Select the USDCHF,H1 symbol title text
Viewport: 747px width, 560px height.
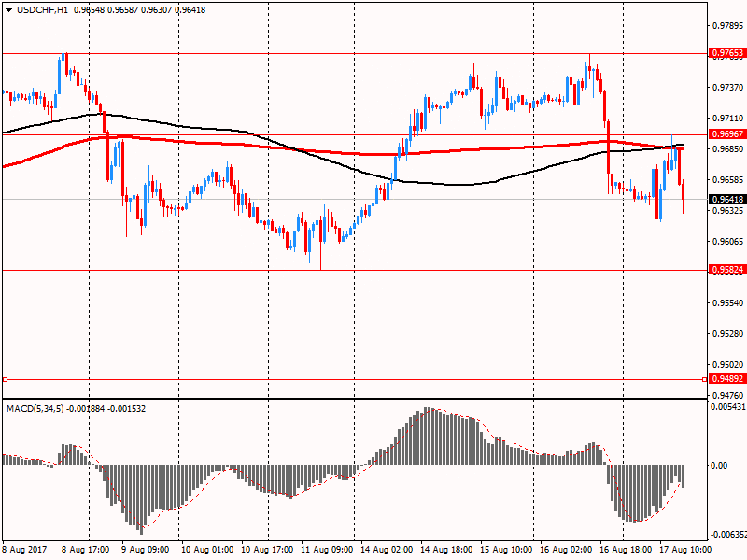pyautogui.click(x=42, y=10)
